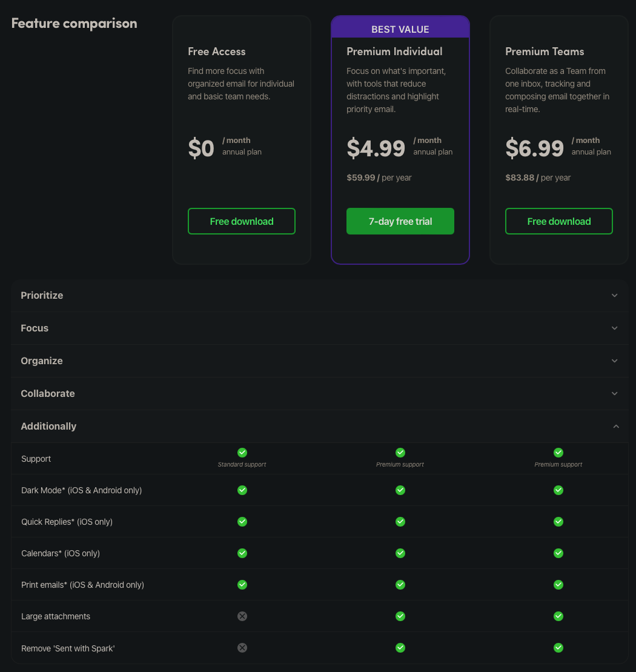Click the Free Access plan title

coord(217,52)
